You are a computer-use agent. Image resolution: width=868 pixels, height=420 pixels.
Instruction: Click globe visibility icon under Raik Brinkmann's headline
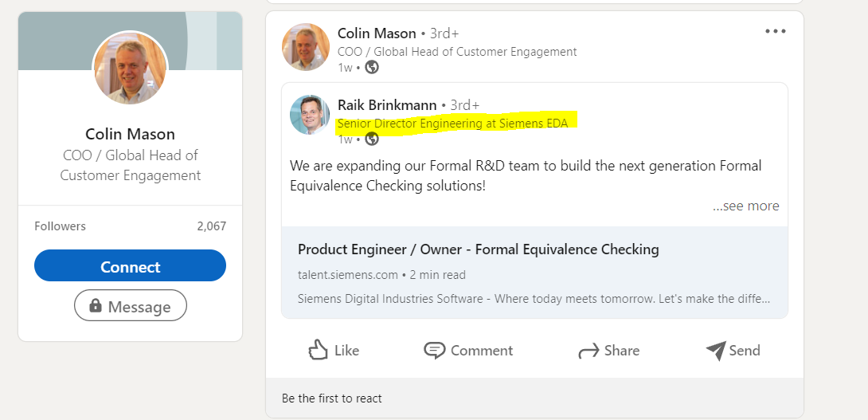click(371, 139)
